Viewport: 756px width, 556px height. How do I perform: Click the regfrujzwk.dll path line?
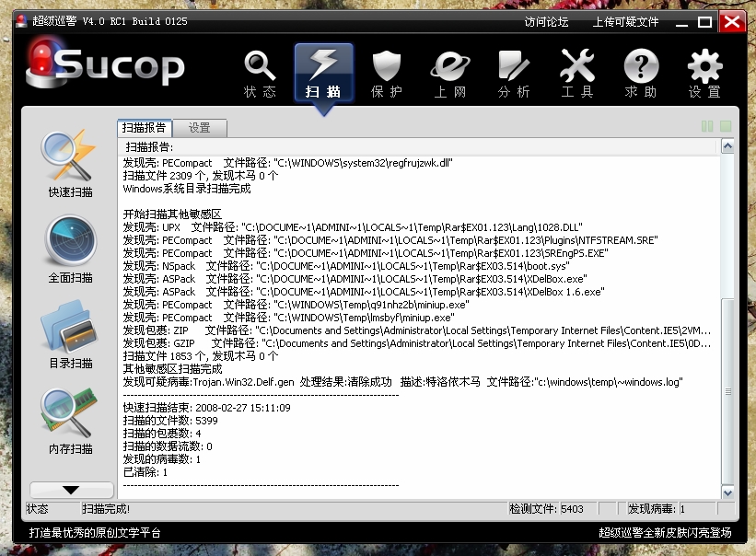[287, 163]
